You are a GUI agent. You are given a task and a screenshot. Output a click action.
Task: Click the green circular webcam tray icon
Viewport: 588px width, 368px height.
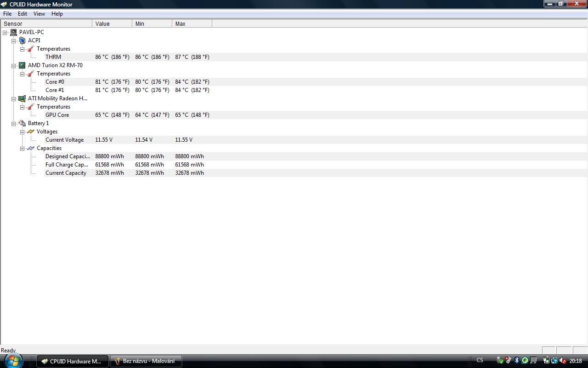525,361
